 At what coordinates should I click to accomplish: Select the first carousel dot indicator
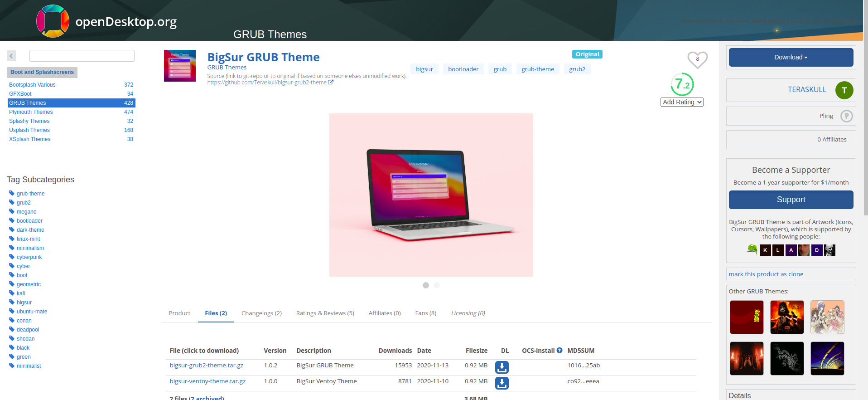click(x=426, y=285)
